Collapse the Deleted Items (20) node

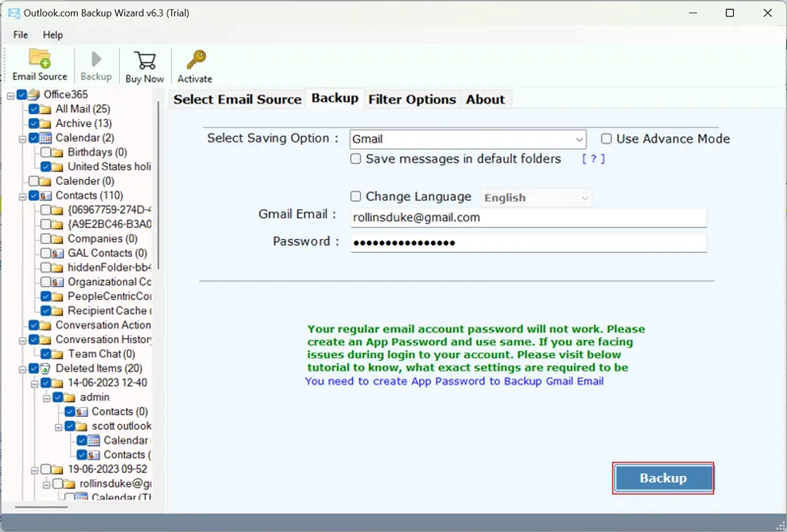23,370
